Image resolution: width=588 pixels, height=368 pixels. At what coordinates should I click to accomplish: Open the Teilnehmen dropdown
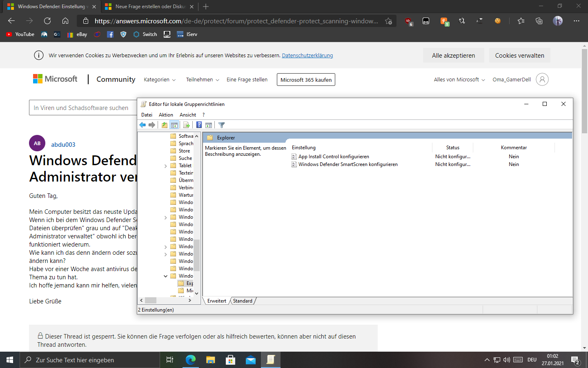(x=203, y=80)
